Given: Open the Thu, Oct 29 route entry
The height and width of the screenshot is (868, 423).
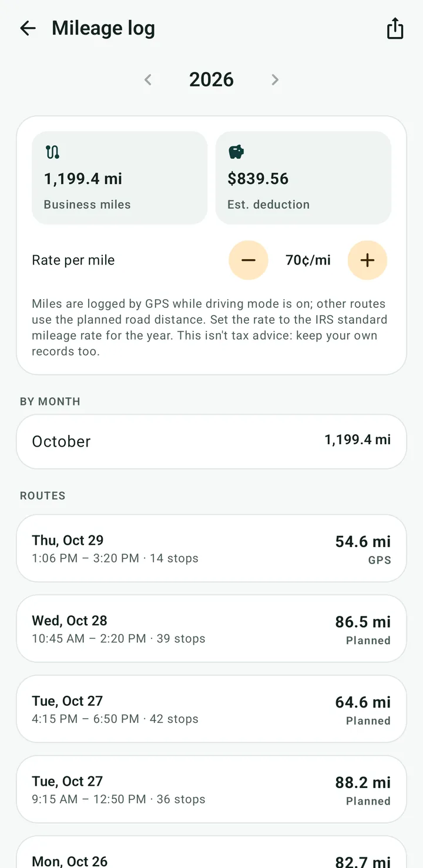Looking at the screenshot, I should tap(211, 548).
